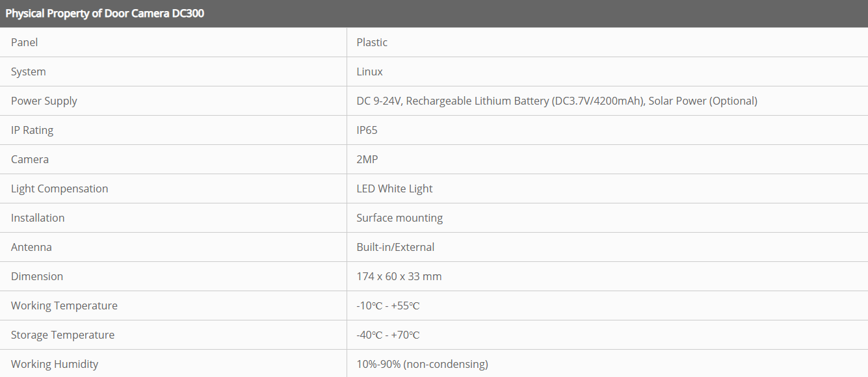Select the Panel label cell
Image resolution: width=868 pixels, height=377 pixels.
pos(25,42)
